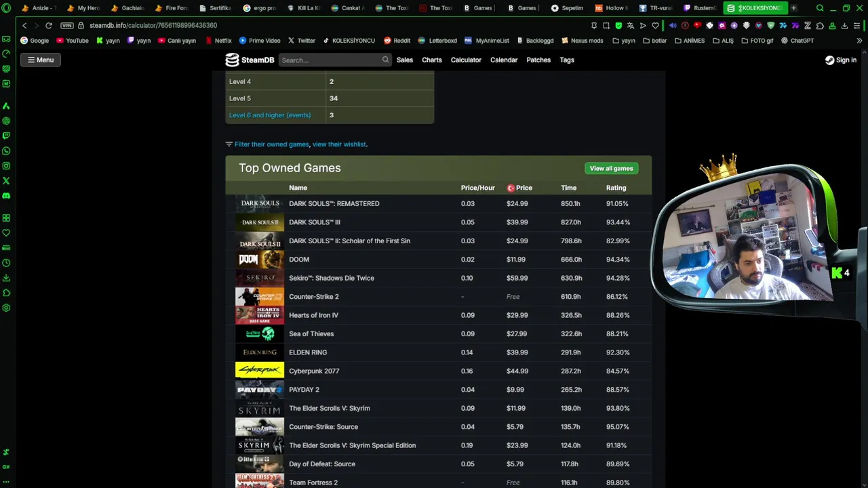The height and width of the screenshot is (488, 868).
Task: Open the new tab plus button
Action: [x=793, y=8]
